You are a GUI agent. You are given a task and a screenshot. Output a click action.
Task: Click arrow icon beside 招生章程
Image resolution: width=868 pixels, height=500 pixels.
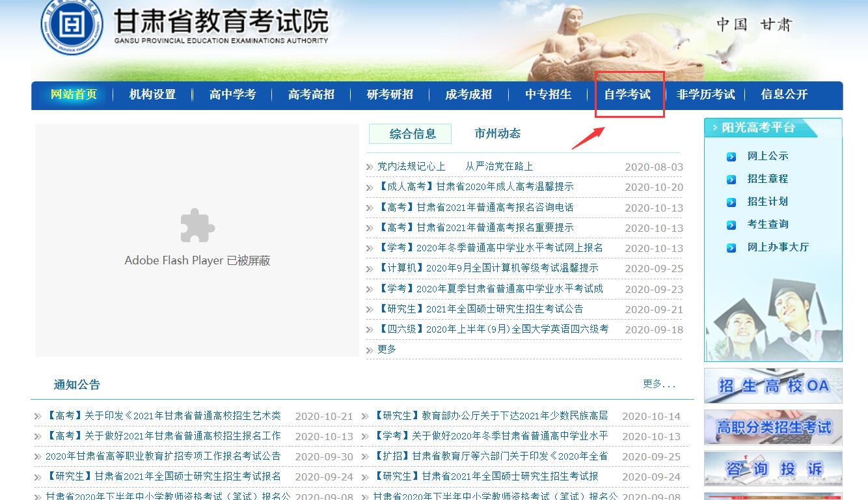(x=731, y=180)
